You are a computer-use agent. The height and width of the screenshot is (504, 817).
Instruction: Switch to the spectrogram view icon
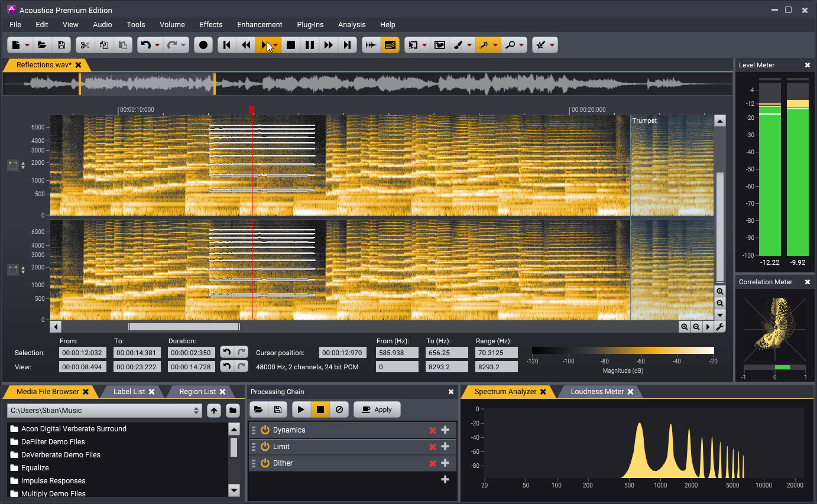(x=390, y=45)
